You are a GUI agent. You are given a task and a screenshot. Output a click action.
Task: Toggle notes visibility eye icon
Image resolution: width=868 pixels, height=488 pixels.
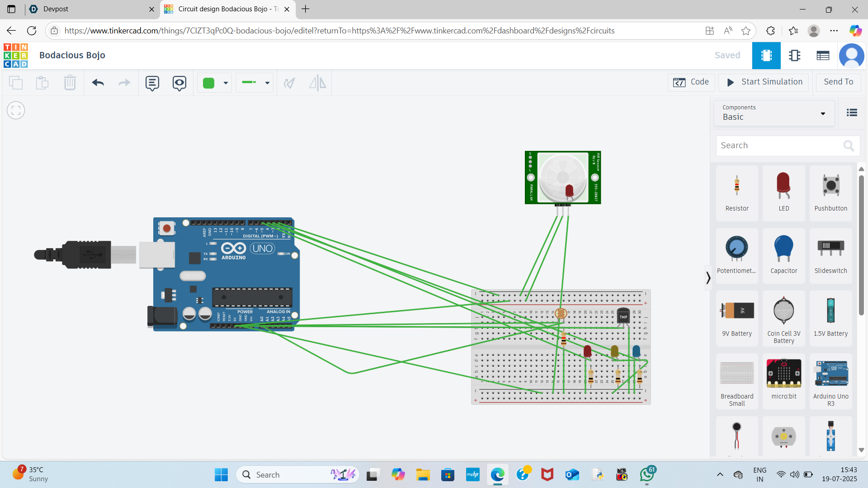179,83
